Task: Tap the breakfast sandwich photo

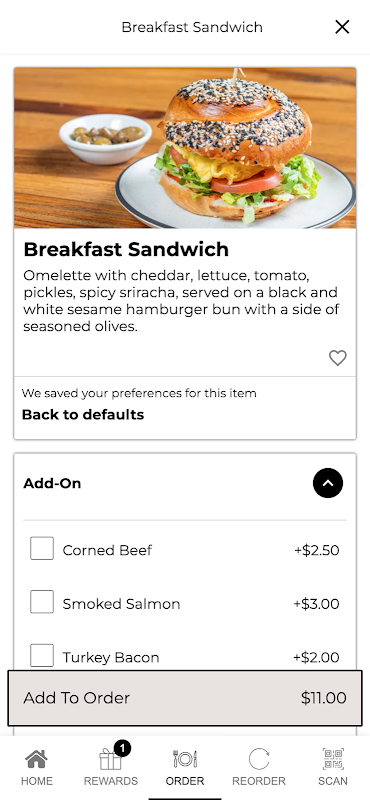Action: (x=185, y=148)
